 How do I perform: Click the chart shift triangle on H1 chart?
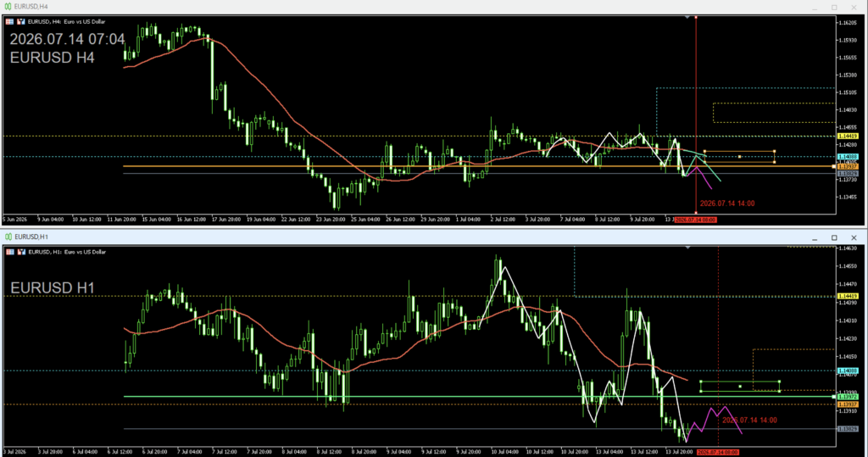pyautogui.click(x=687, y=248)
